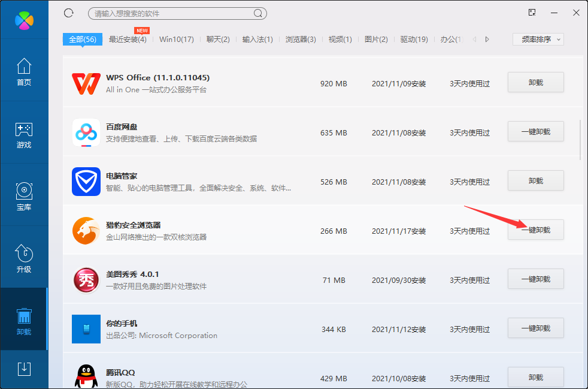588x389 pixels.
Task: Click the 你的手机 name text
Action: pyautogui.click(x=122, y=324)
